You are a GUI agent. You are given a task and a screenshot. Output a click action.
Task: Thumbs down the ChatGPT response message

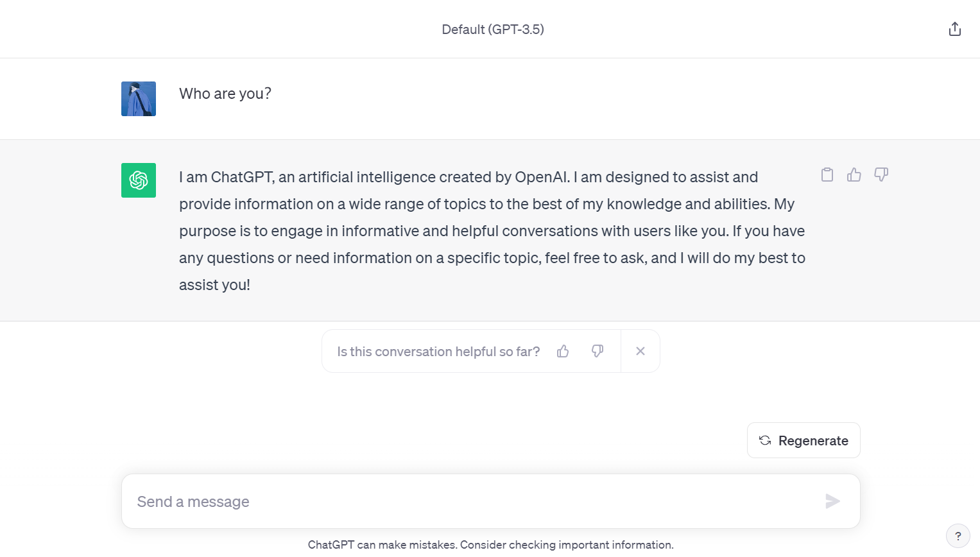(x=881, y=175)
